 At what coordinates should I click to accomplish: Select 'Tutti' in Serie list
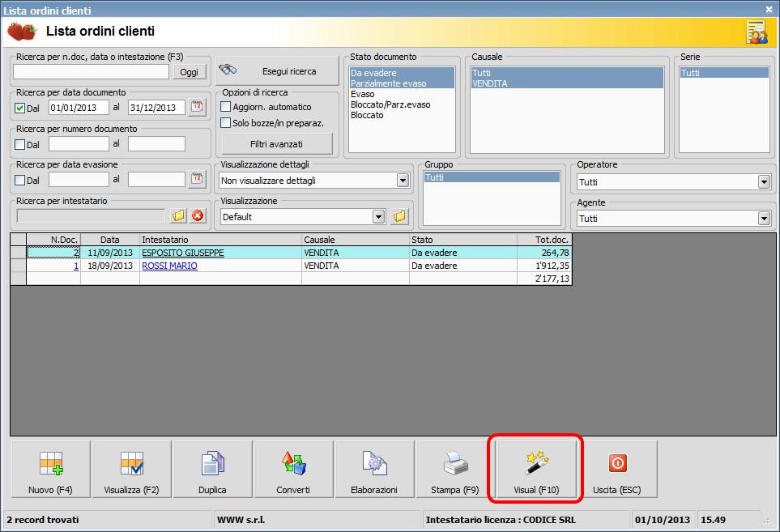click(x=724, y=73)
